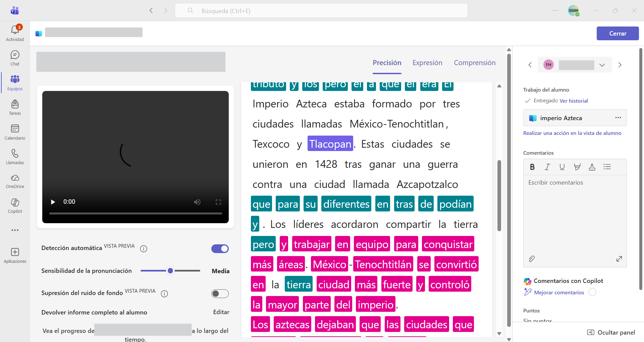The height and width of the screenshot is (342, 644).
Task: Click Realizar una acción en la vista de alumno
Action: point(572,133)
